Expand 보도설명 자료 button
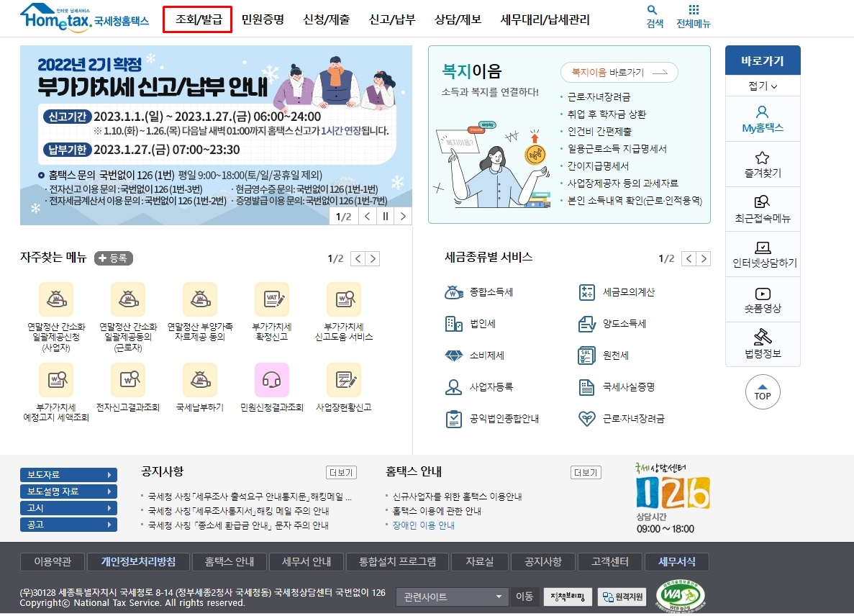This screenshot has width=854, height=616. tap(68, 492)
